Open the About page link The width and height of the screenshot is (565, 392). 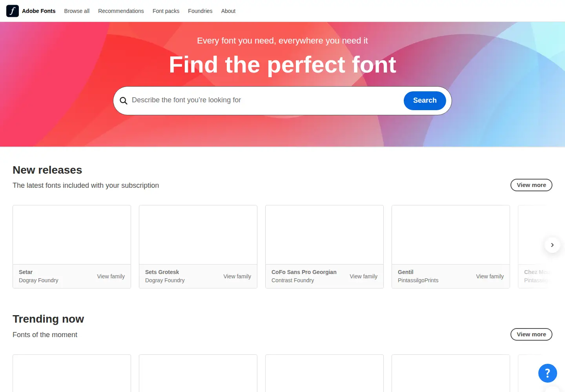(x=228, y=11)
